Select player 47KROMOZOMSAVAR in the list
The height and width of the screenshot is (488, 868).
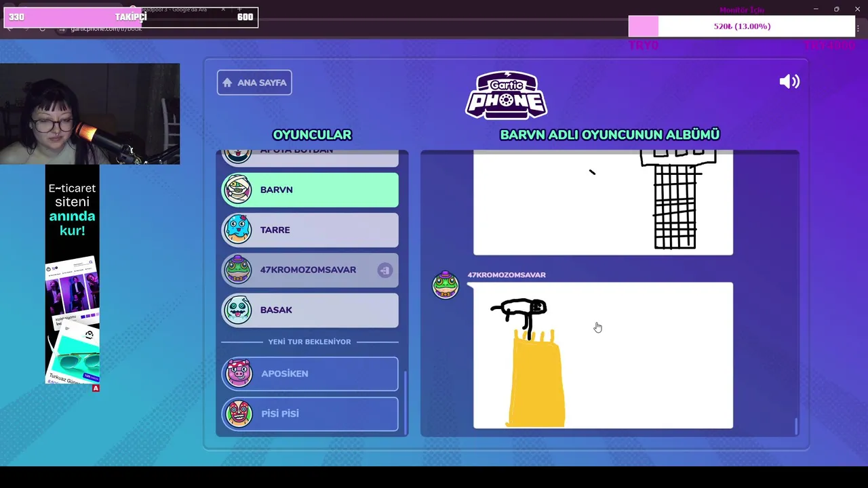[311, 270]
